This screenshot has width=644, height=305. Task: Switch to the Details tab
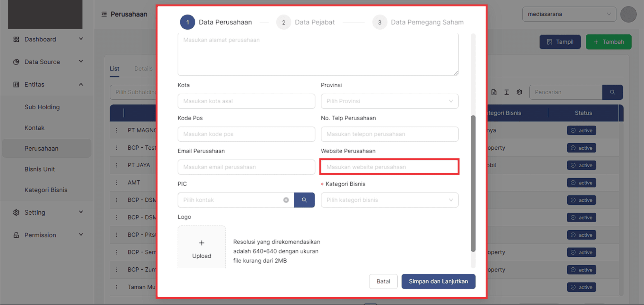point(143,69)
